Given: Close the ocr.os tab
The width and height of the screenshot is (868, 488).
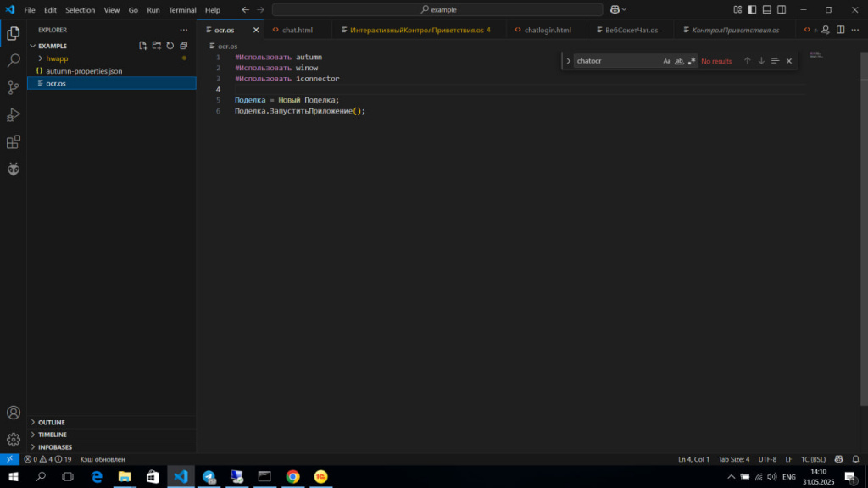Looking at the screenshot, I should point(256,30).
